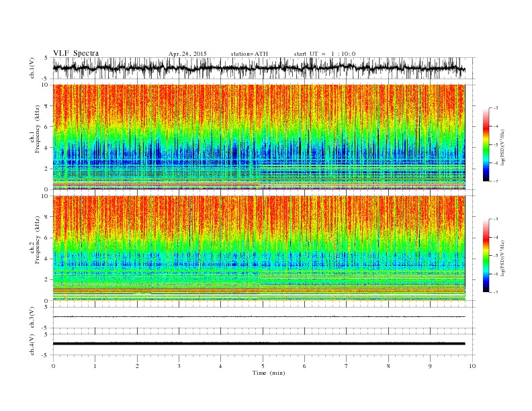532x411 pixels.
Task: Click the "4" minute tick label
Action: tap(220, 366)
